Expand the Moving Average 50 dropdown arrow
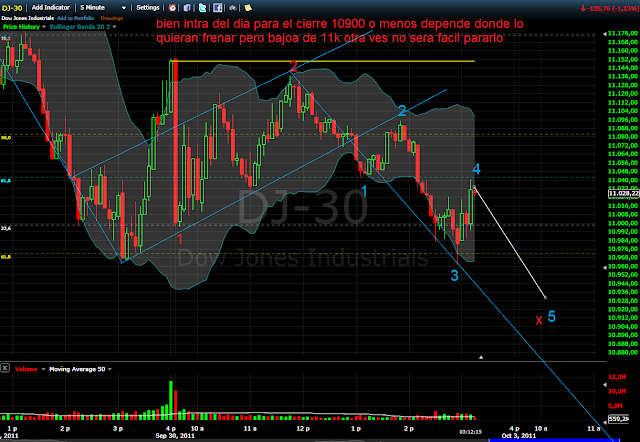Image resolution: width=640 pixels, height=442 pixels. 110,369
